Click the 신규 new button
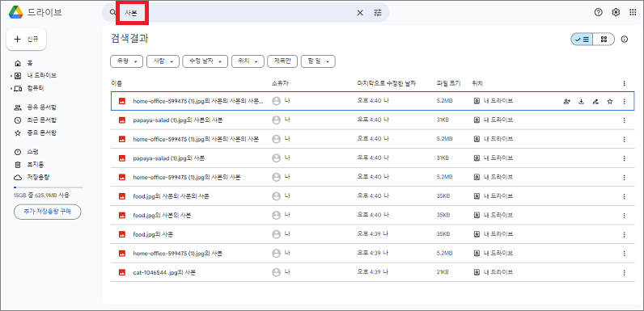This screenshot has width=644, height=311. pyautogui.click(x=26, y=40)
